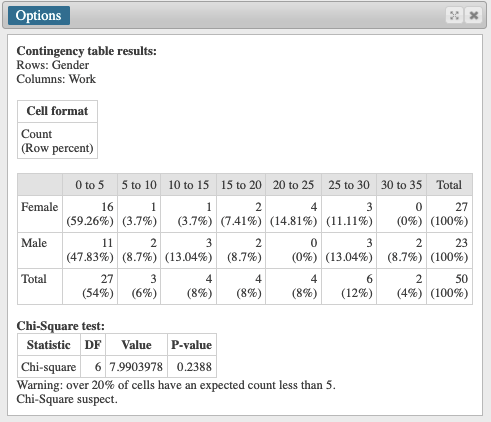Select the '5 to 10' column header
This screenshot has width=491, height=422.
(x=139, y=184)
